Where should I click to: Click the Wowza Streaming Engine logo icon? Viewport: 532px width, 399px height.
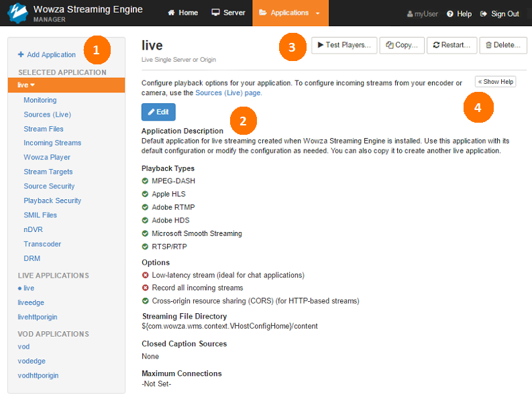(x=17, y=13)
